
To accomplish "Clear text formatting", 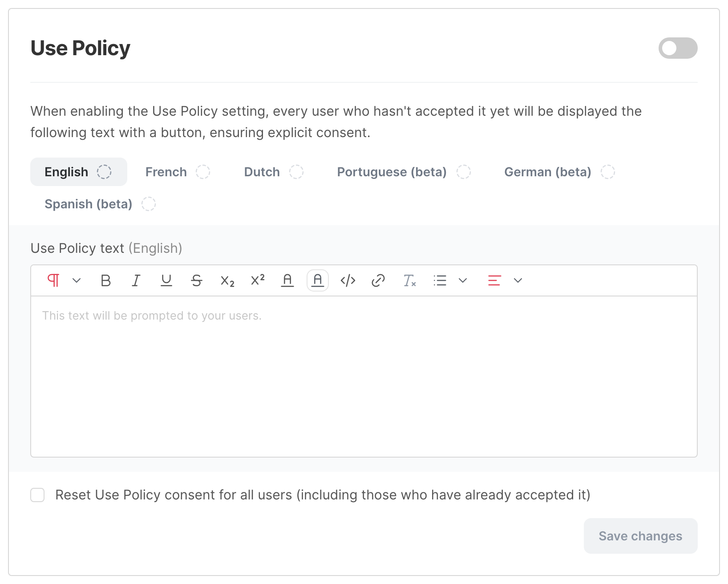I will 409,280.
